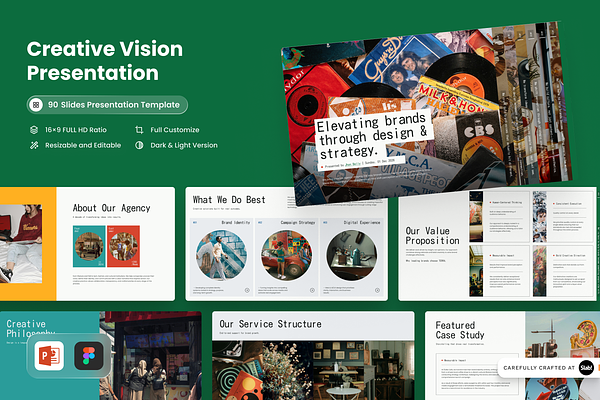Click the Creative Vision Presentation title
600x400 pixels.
[x=105, y=61]
